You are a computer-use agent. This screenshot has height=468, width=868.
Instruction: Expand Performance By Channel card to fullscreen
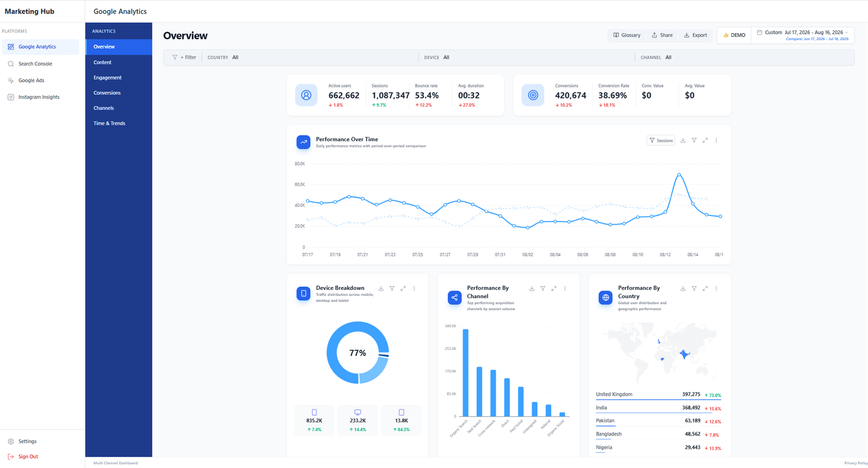pos(554,289)
